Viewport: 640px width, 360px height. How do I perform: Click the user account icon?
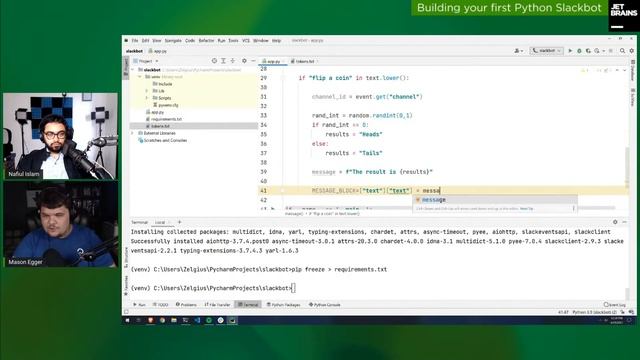click(x=517, y=51)
